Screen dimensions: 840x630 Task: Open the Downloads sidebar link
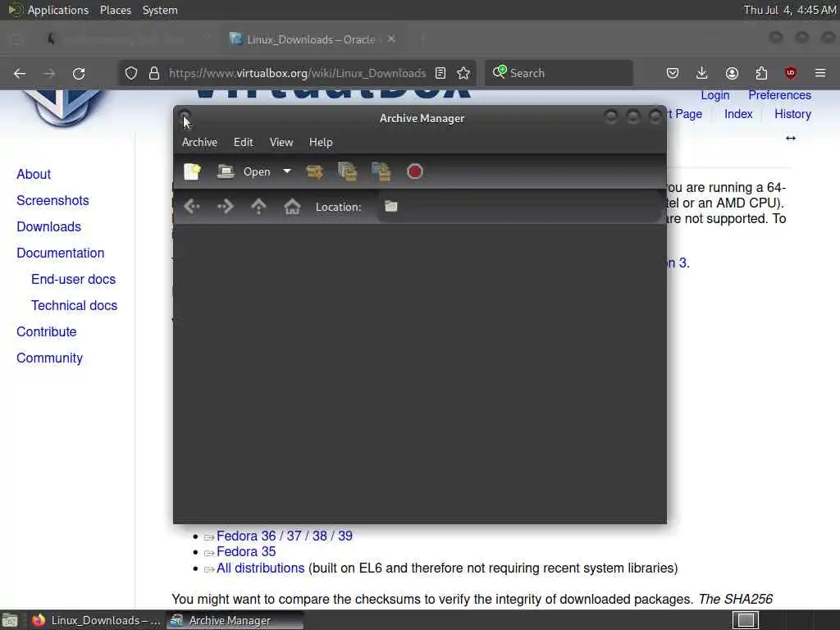pos(48,226)
